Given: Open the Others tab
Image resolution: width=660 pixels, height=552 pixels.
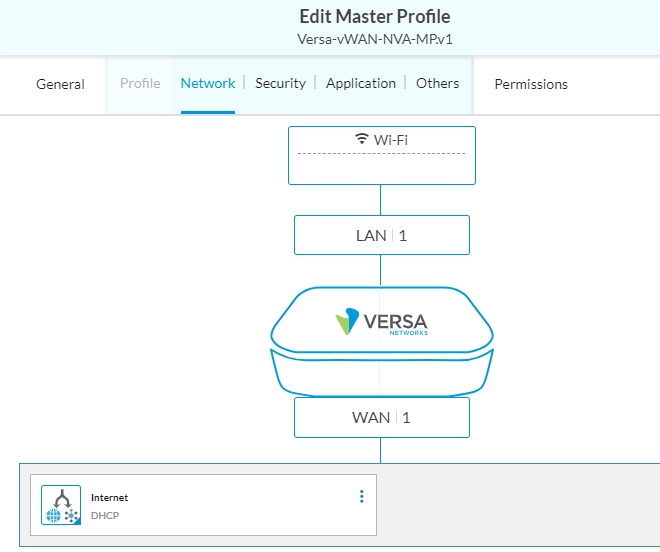Looking at the screenshot, I should click(x=437, y=83).
